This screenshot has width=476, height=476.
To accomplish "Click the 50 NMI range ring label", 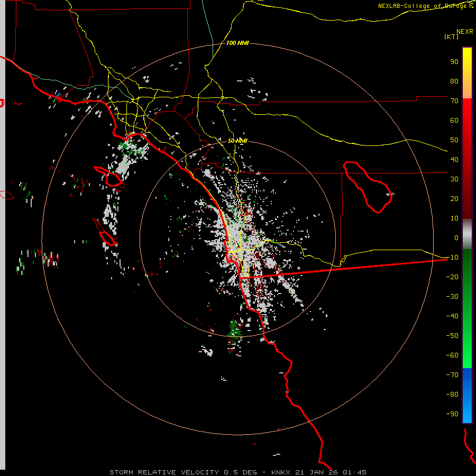I will coord(237,141).
